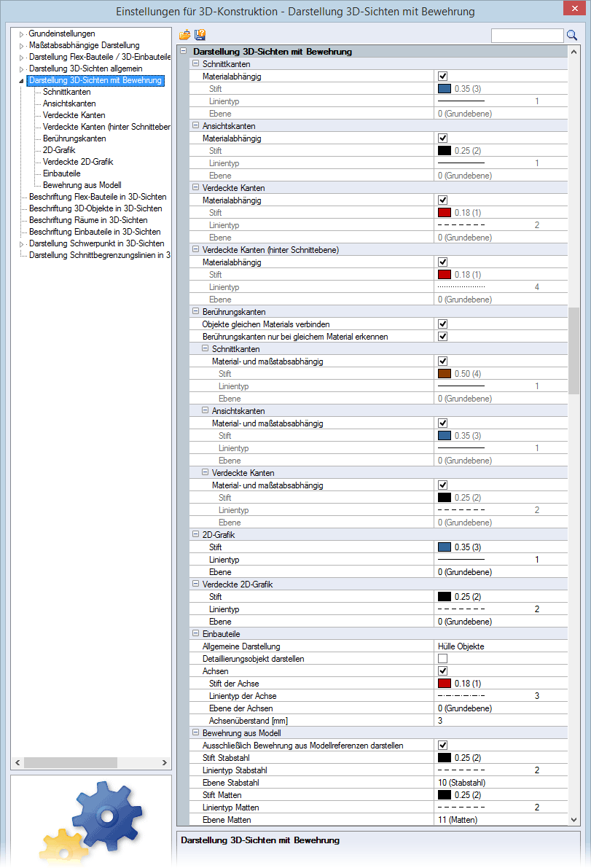Open Beschriftung Einbauteile in 3D-Sichten

(95, 231)
